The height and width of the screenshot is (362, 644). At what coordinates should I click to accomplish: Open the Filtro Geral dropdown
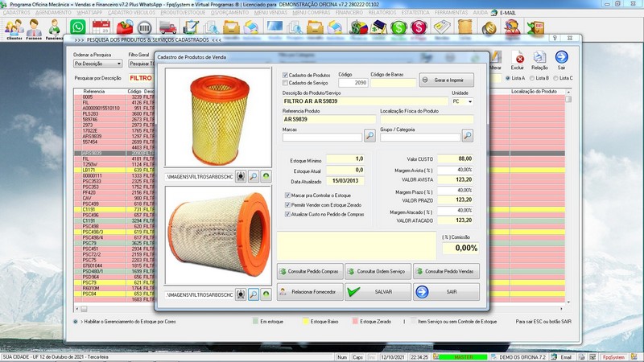pyautogui.click(x=141, y=63)
